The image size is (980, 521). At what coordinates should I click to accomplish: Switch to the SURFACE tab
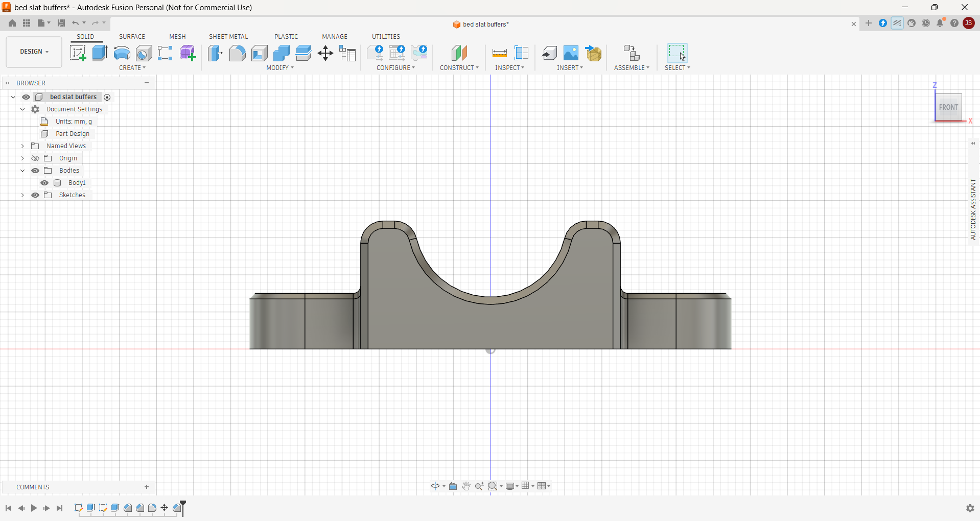tap(132, 37)
